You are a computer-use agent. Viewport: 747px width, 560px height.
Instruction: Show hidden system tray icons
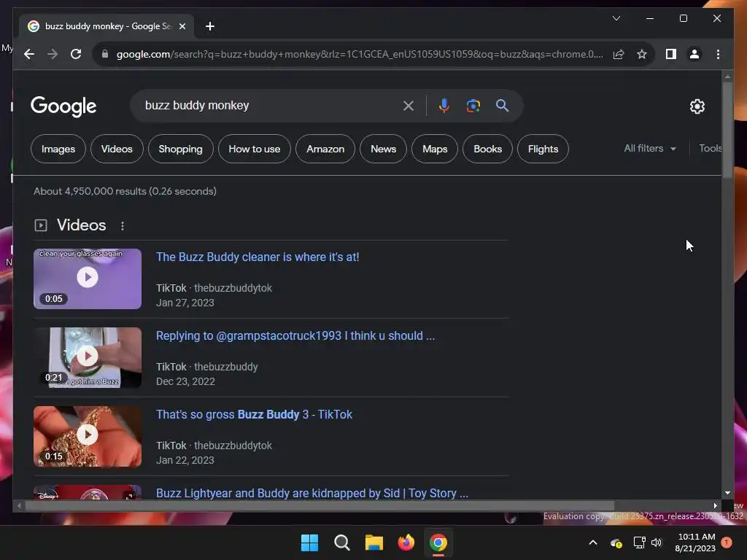[593, 542]
